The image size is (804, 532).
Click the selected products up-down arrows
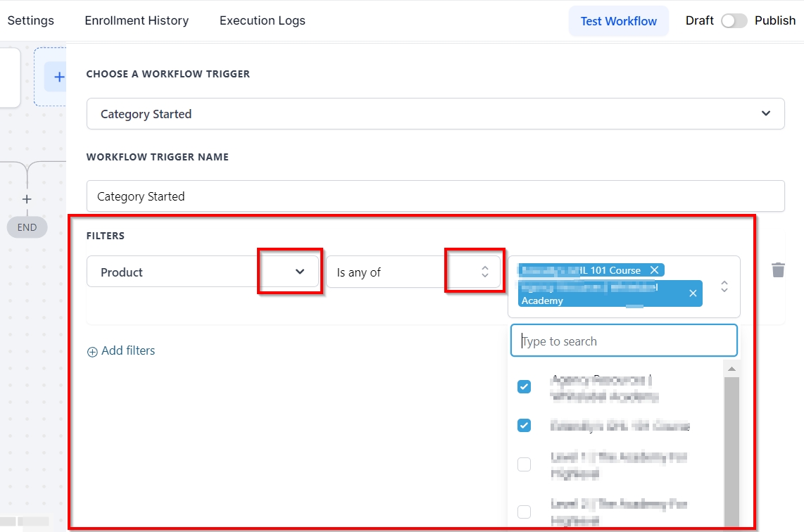[724, 286]
